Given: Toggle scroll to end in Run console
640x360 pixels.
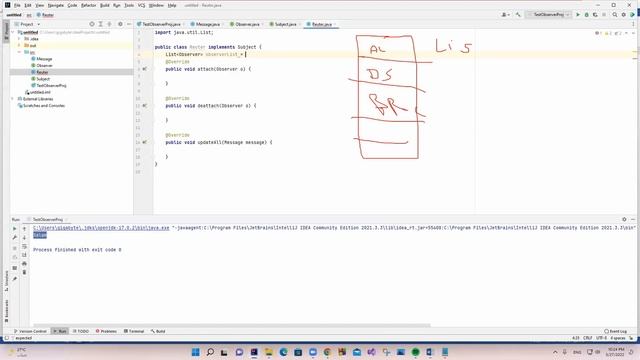Looking at the screenshot, I should point(24,255).
